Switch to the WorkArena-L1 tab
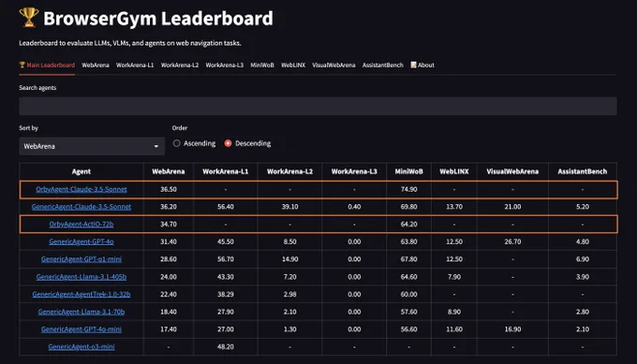Image resolution: width=637 pixels, height=364 pixels. coord(135,65)
